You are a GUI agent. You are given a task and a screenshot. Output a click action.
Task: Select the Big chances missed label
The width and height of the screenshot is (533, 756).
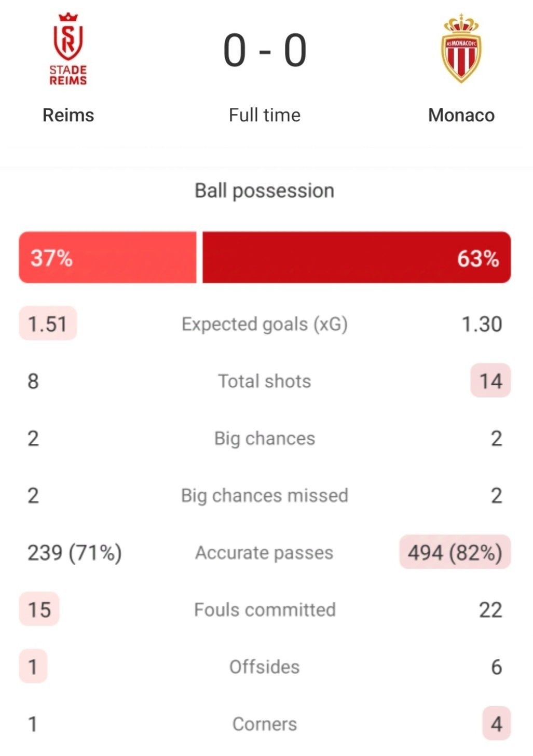(x=265, y=496)
